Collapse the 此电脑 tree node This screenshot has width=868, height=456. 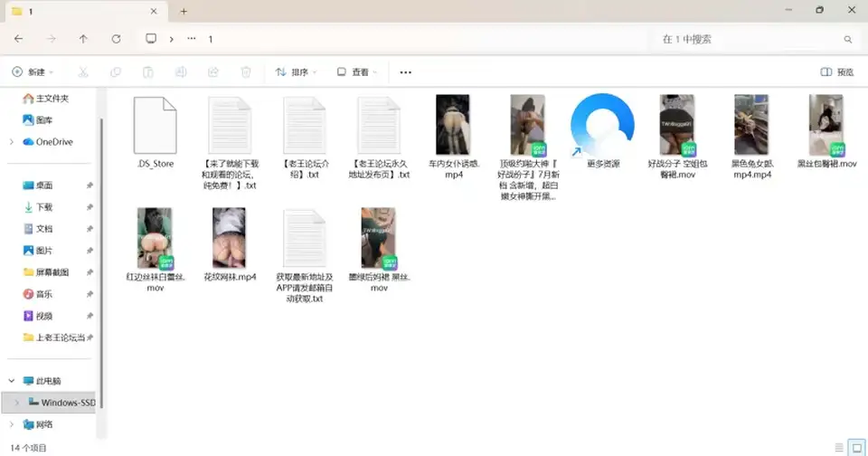(12, 381)
